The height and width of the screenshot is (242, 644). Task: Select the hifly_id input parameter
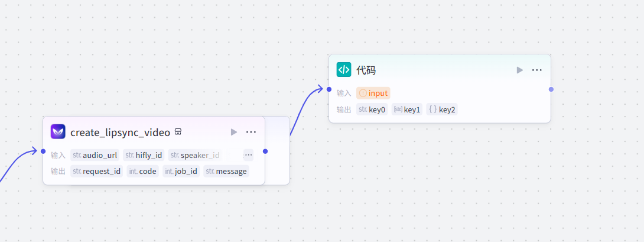pos(144,155)
